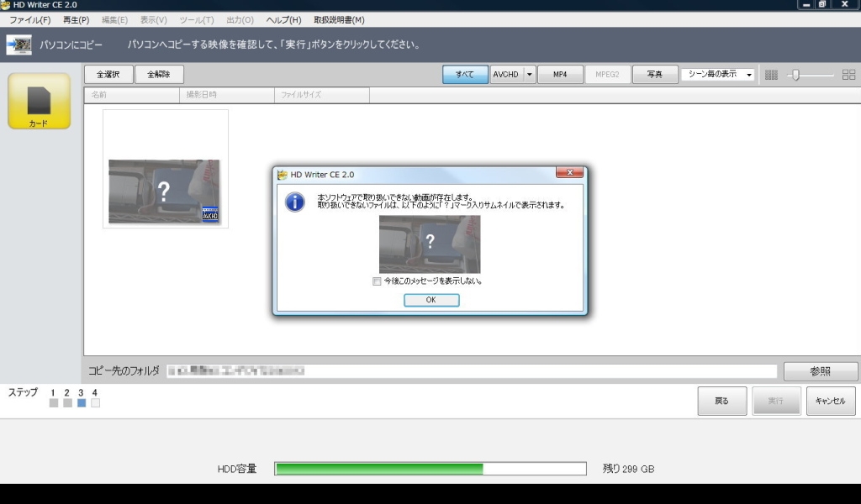
Task: Open the 再生(P) menu
Action: pyautogui.click(x=76, y=20)
